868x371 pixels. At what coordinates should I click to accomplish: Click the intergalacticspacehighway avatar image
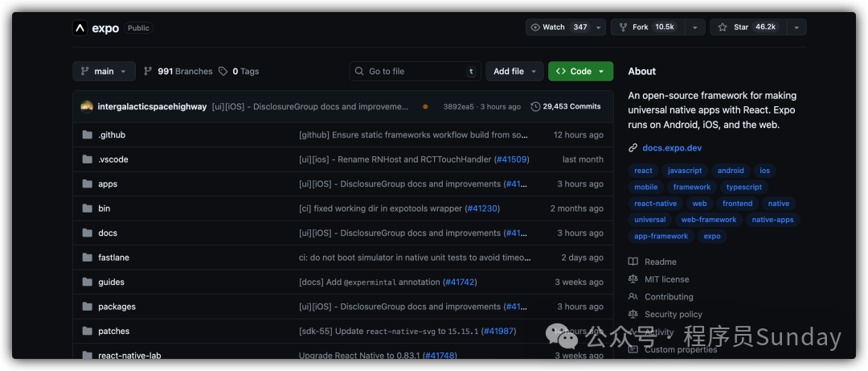tap(87, 106)
